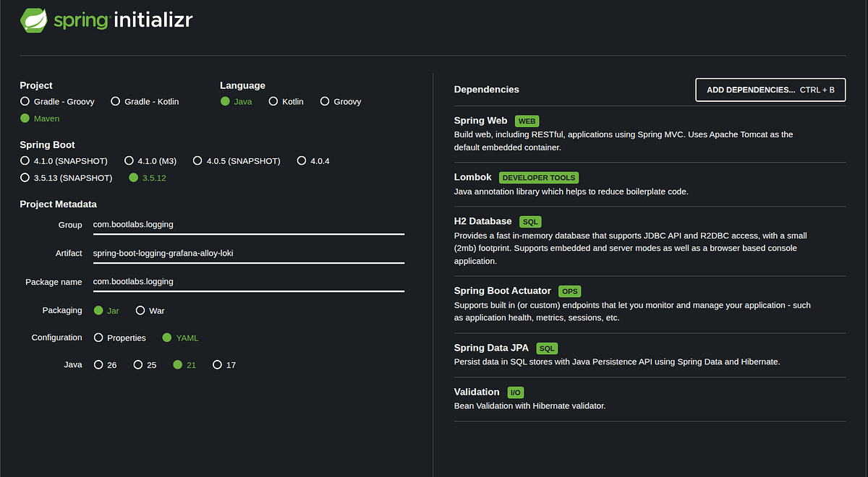Choose Maven as project type
This screenshot has height=477, width=868.
pyautogui.click(x=40, y=119)
